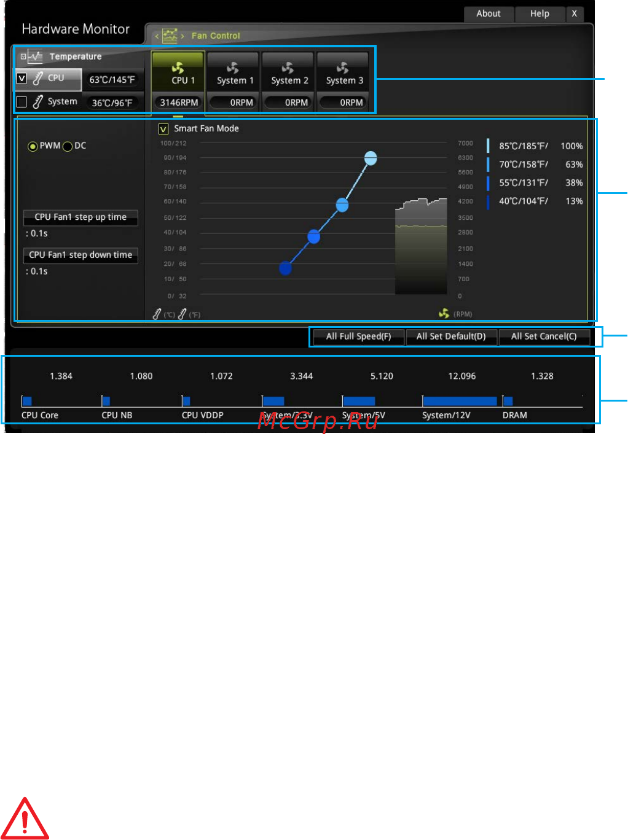Viewport: 628px width, 840px height.
Task: Click the CPU Fan1 step up time button
Action: pos(80,217)
